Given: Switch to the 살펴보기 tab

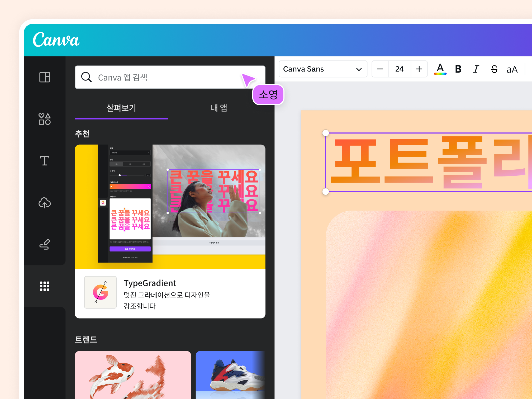Looking at the screenshot, I should tap(121, 108).
